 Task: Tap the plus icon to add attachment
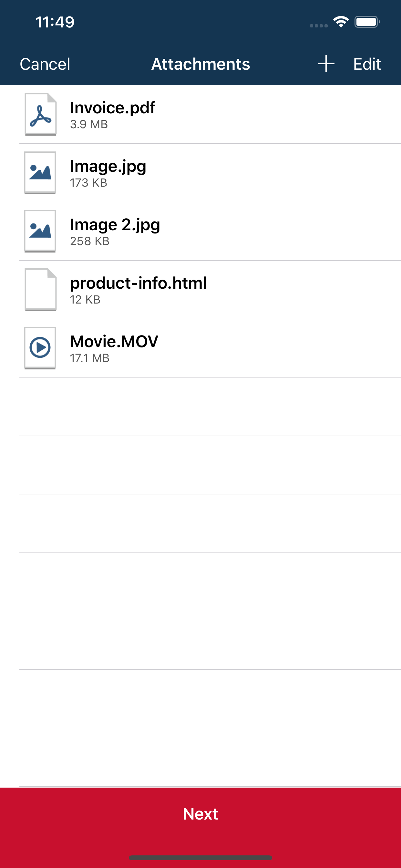click(326, 63)
